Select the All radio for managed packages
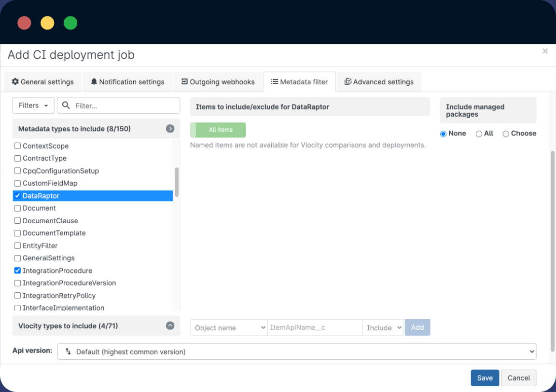 click(478, 134)
